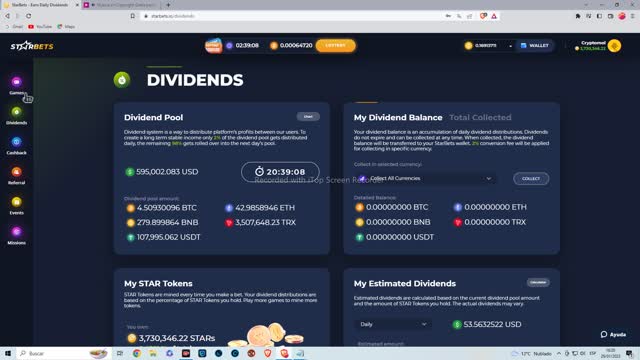Open the Referral sidebar icon
Viewport: 640px width, 360px height.
pyautogui.click(x=16, y=172)
